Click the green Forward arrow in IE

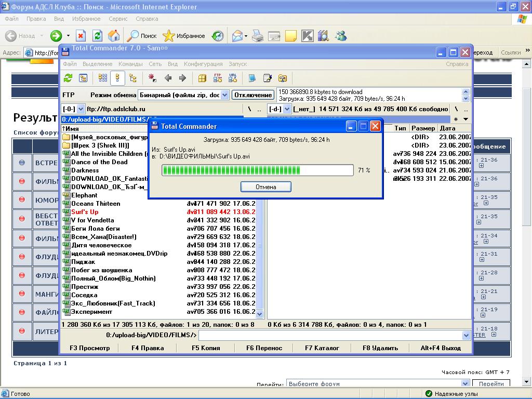pyautogui.click(x=56, y=36)
